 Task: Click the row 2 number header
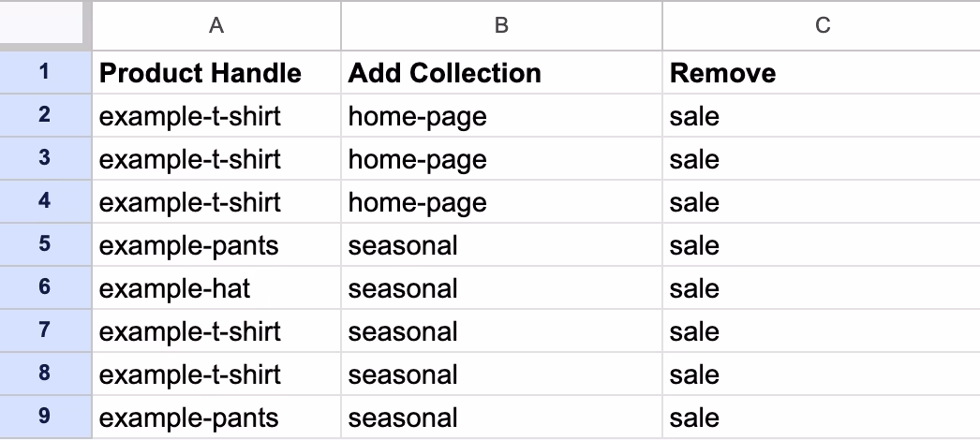pos(45,115)
